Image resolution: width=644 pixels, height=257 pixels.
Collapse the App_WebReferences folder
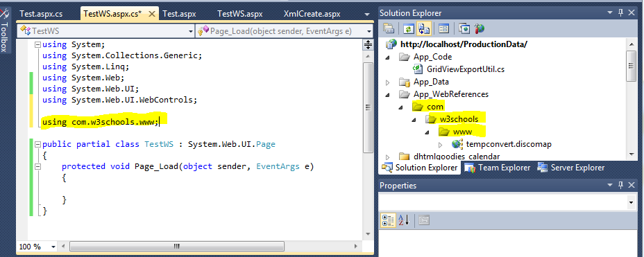388,94
